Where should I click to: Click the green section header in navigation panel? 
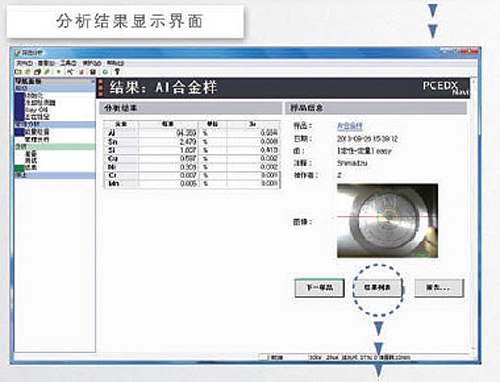[55, 147]
